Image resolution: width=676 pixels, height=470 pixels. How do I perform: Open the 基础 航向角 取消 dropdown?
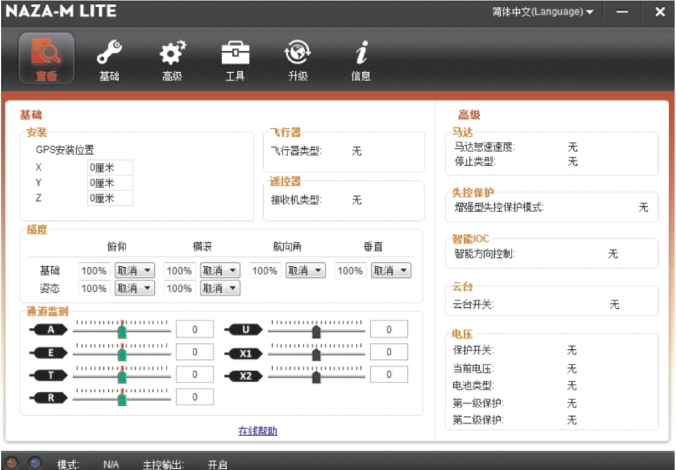point(305,270)
